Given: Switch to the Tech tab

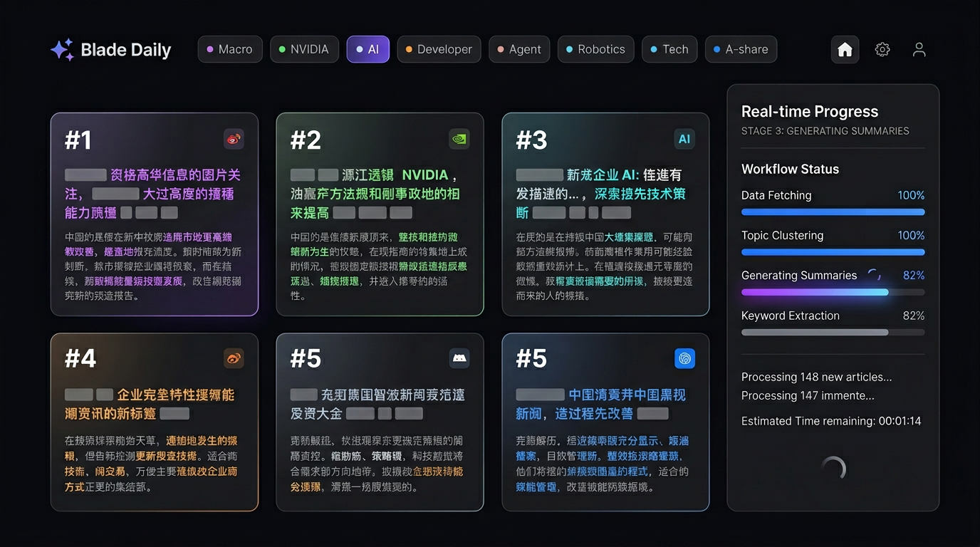Looking at the screenshot, I should (669, 49).
